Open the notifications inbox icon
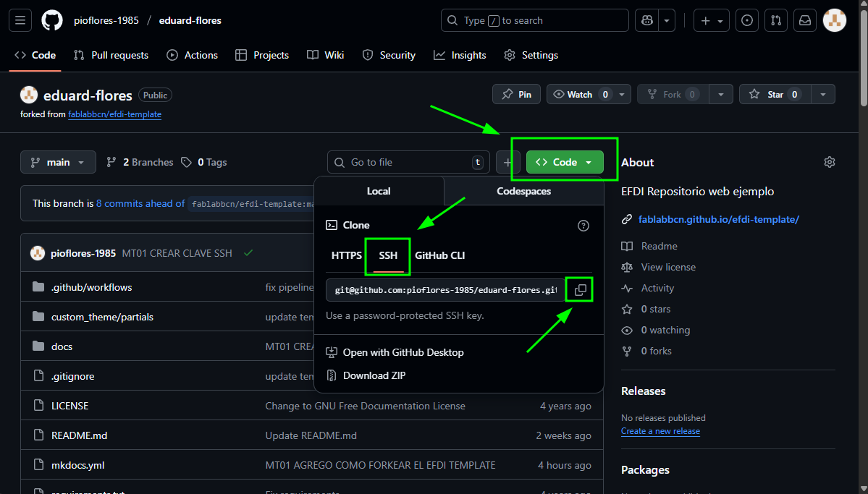 pyautogui.click(x=804, y=20)
